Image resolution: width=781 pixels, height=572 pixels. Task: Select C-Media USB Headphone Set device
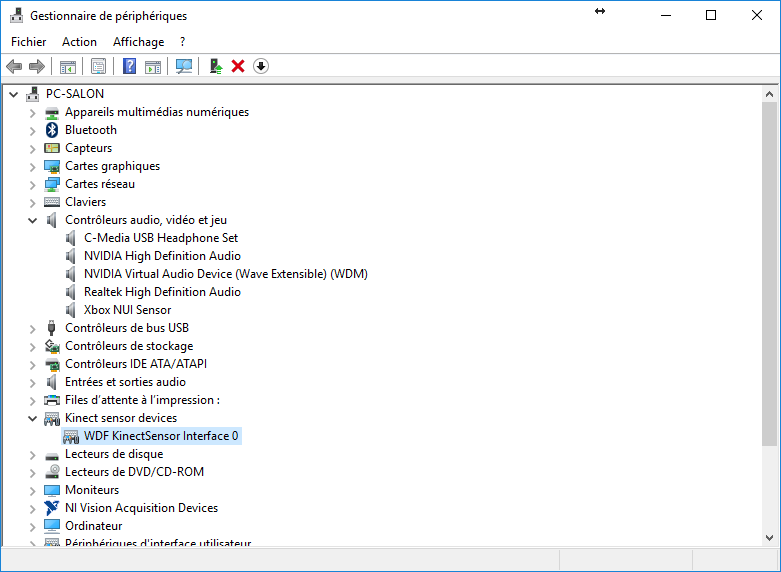(x=161, y=238)
